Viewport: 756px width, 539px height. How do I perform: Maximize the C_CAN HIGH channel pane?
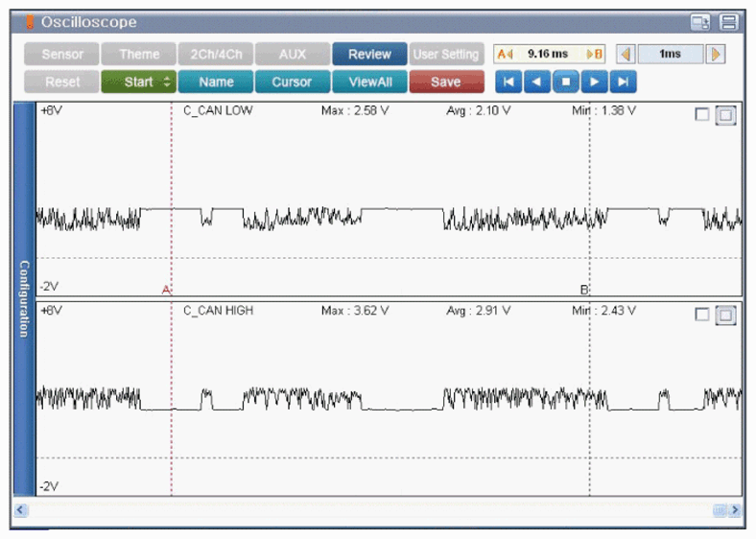[x=725, y=316]
